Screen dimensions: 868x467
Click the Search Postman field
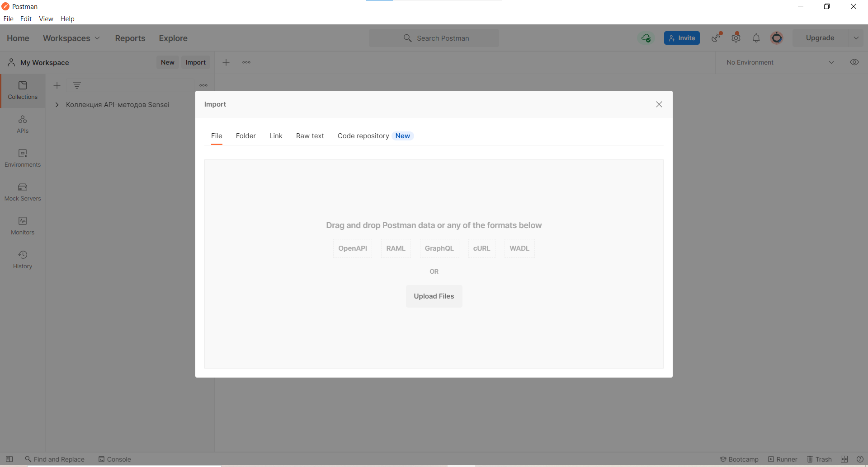point(434,38)
